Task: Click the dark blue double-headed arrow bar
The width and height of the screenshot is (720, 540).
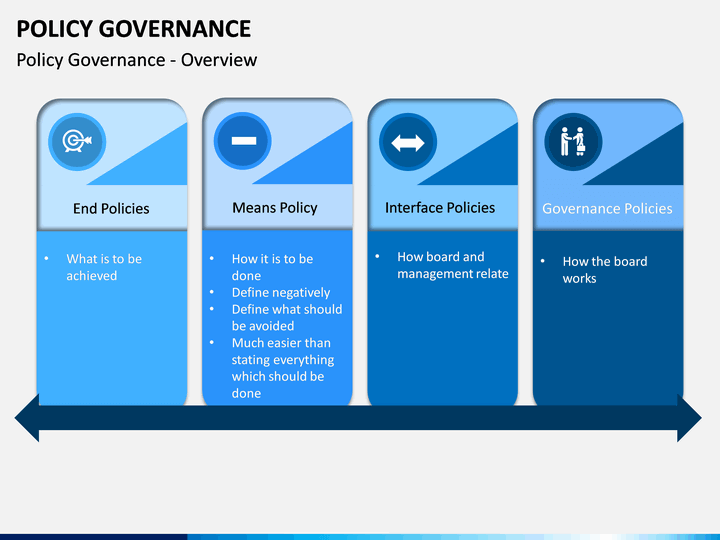Action: (358, 418)
